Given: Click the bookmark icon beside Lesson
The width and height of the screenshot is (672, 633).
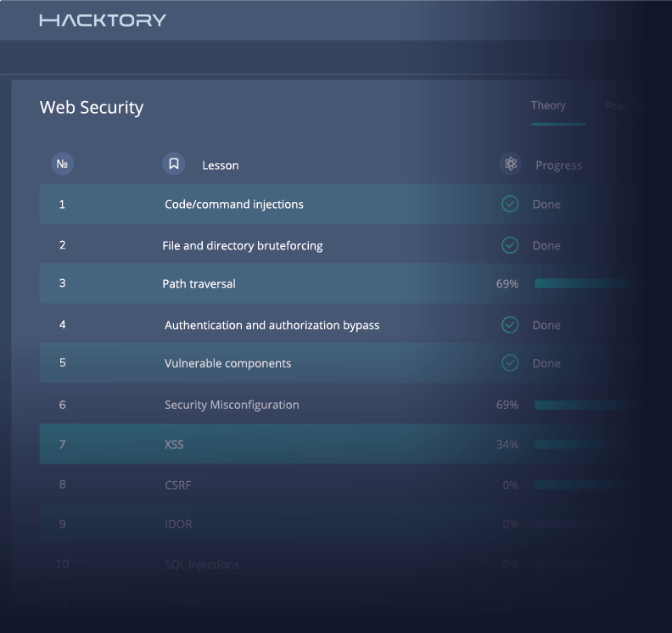Looking at the screenshot, I should [x=174, y=164].
